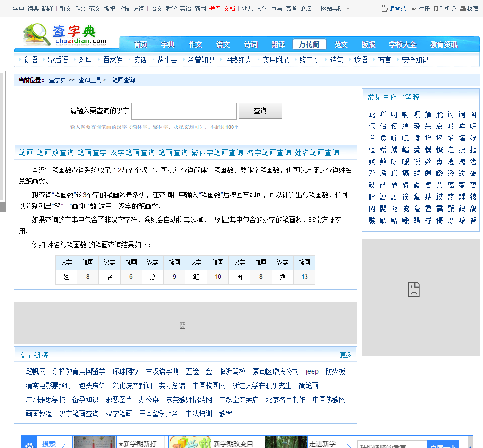This screenshot has width=483, height=448.
Task: Focus the Chinese character input field
Action: coord(184,111)
